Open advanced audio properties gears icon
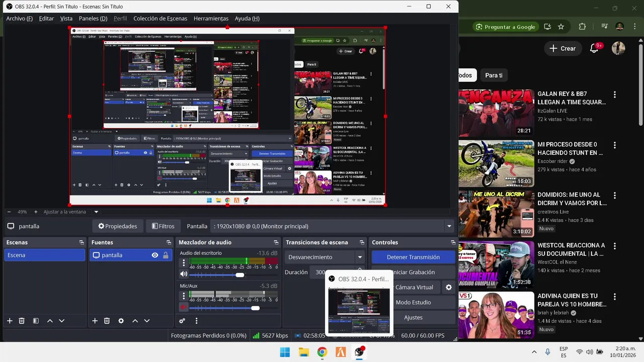 point(182,321)
